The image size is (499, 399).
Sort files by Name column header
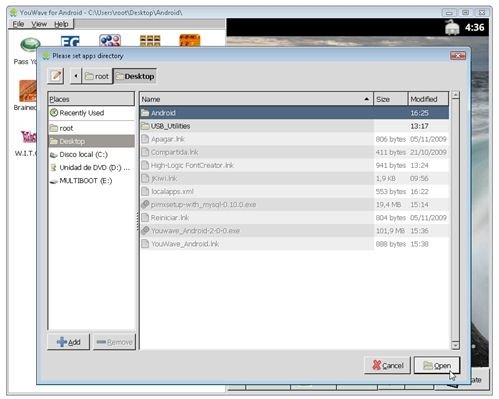pyautogui.click(x=256, y=99)
